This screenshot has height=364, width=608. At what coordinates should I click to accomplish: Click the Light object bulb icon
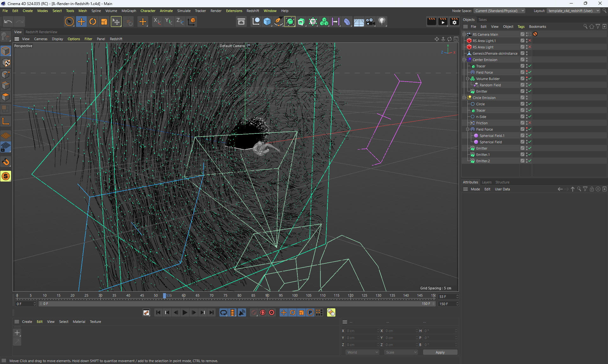[382, 22]
